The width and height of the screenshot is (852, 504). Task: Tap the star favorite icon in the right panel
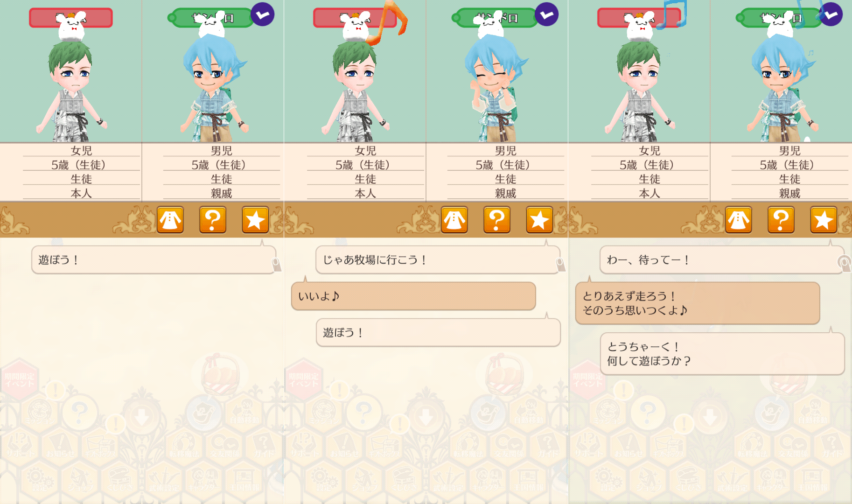(824, 220)
